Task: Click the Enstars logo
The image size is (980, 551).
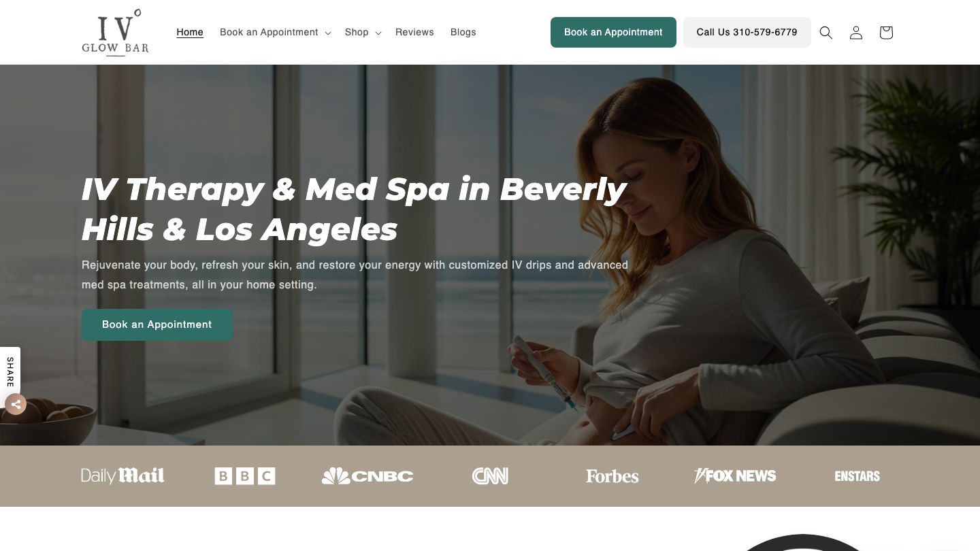Action: (x=857, y=476)
